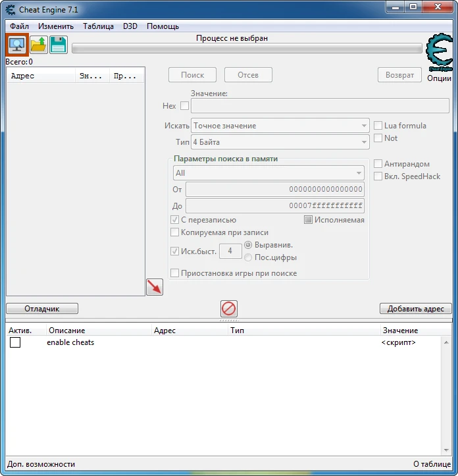The height and width of the screenshot is (476, 458).
Task: Open the Файл menu
Action: tap(19, 26)
